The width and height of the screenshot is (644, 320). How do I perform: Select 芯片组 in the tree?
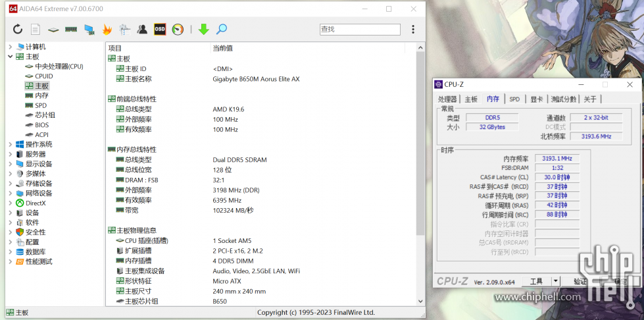(x=45, y=115)
